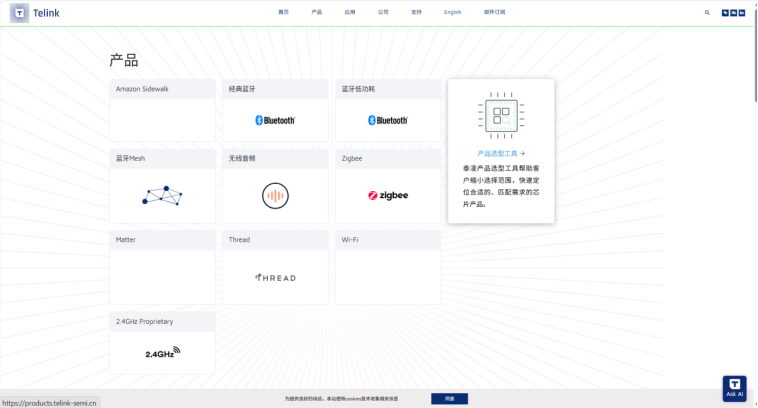758x408 pixels.
Task: Click the chip selector tool icon
Action: (501, 116)
